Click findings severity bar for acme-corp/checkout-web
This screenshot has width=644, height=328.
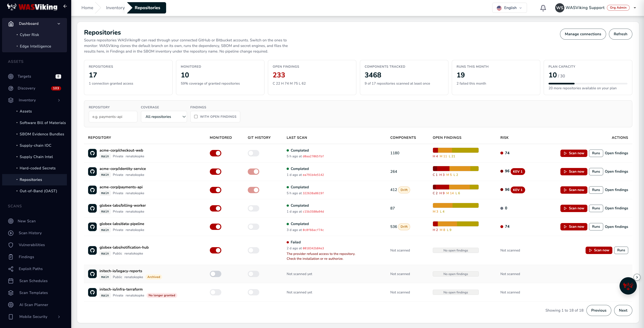coord(456,150)
